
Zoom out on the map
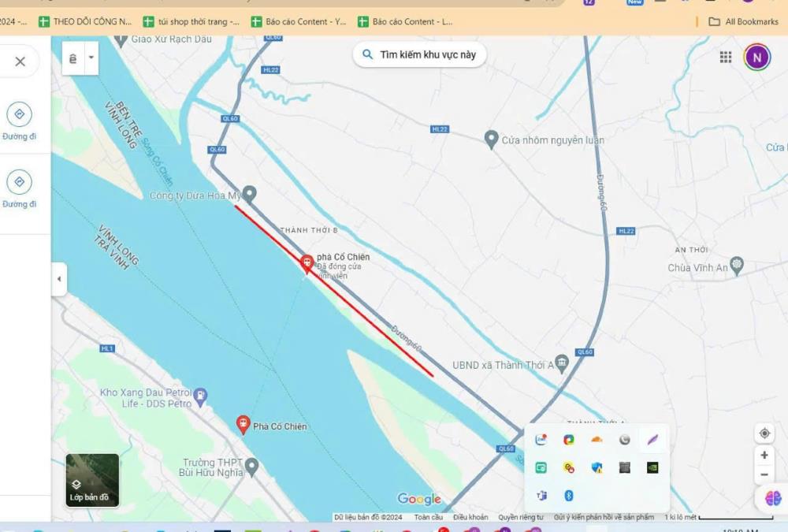[x=764, y=474]
